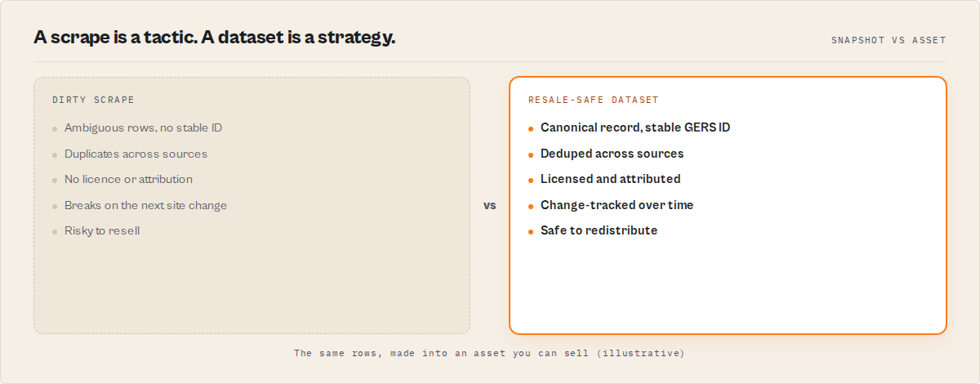Click the orange bullet beside Canonical record
The width and height of the screenshot is (980, 384).
coord(531,129)
